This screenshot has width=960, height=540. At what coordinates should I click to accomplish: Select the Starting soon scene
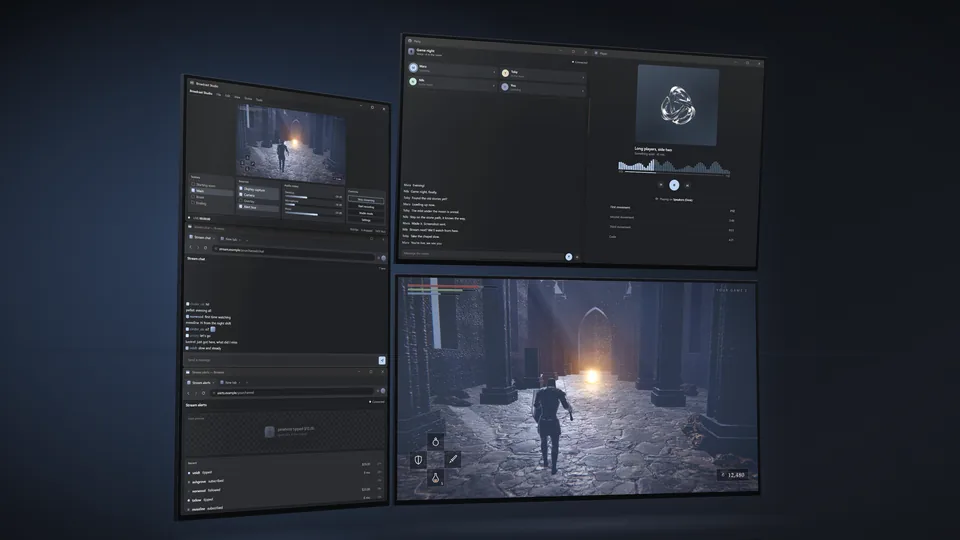tap(211, 186)
